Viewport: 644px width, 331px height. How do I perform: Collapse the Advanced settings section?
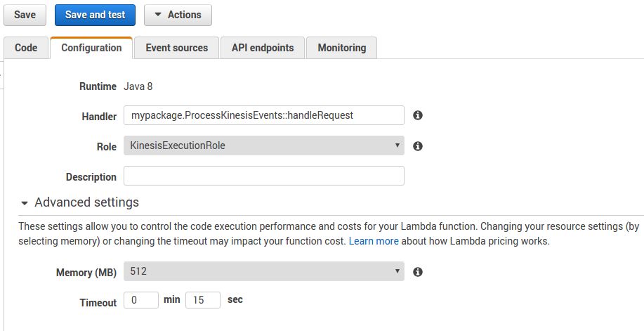pos(79,202)
